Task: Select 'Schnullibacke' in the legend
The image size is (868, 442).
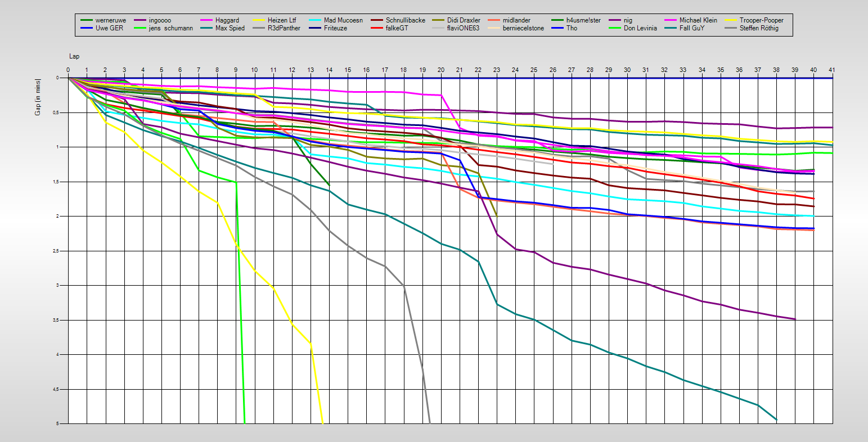Action: click(x=406, y=20)
